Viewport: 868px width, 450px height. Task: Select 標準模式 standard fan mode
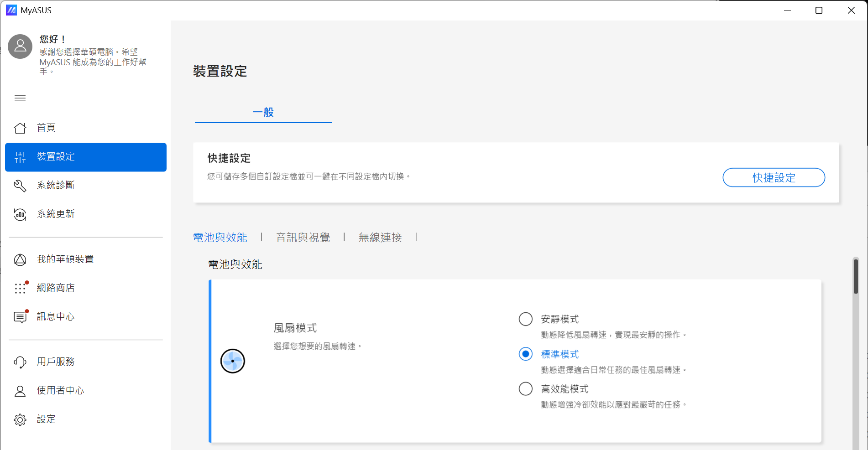[x=526, y=354]
